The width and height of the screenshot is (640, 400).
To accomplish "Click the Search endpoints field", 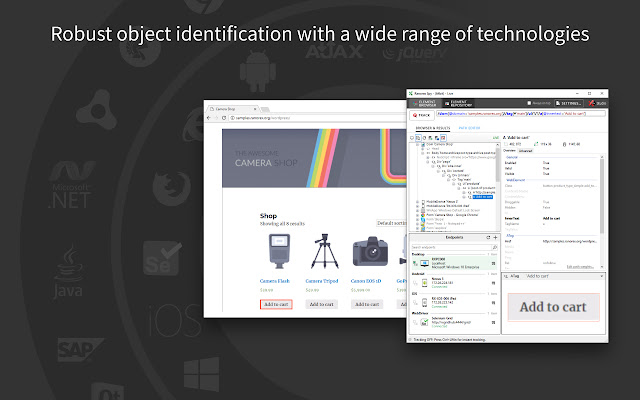I will (448, 248).
